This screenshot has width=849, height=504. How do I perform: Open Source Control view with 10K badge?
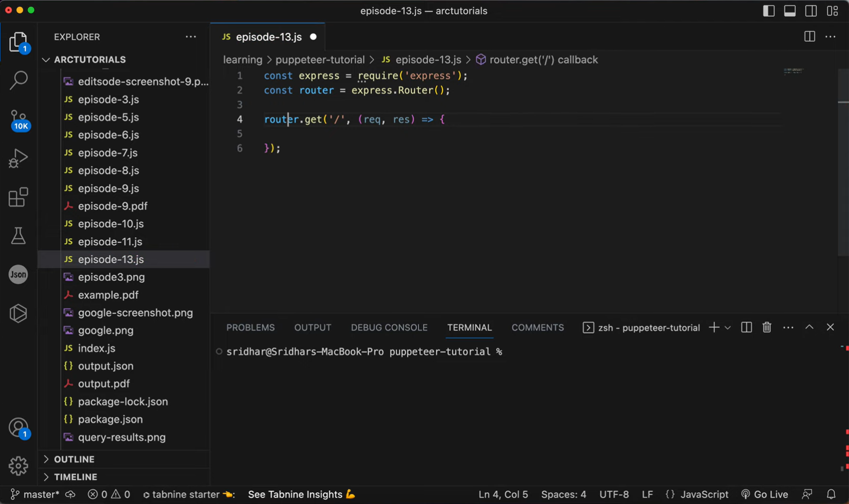pyautogui.click(x=18, y=119)
